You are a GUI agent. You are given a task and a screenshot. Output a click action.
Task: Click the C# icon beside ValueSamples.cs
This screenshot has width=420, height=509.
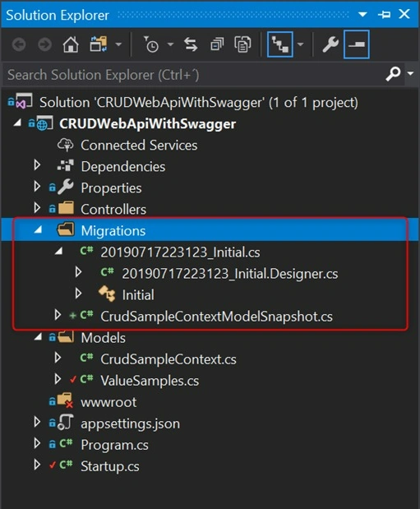pyautogui.click(x=86, y=379)
